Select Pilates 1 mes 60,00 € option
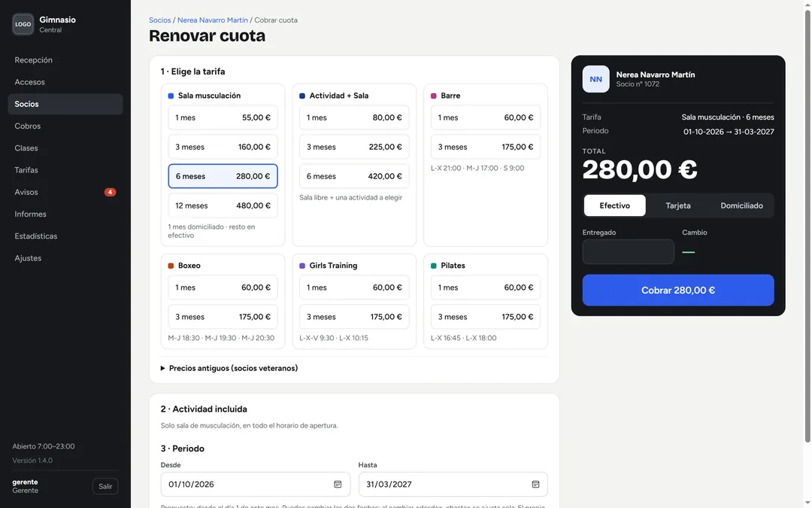 point(486,287)
